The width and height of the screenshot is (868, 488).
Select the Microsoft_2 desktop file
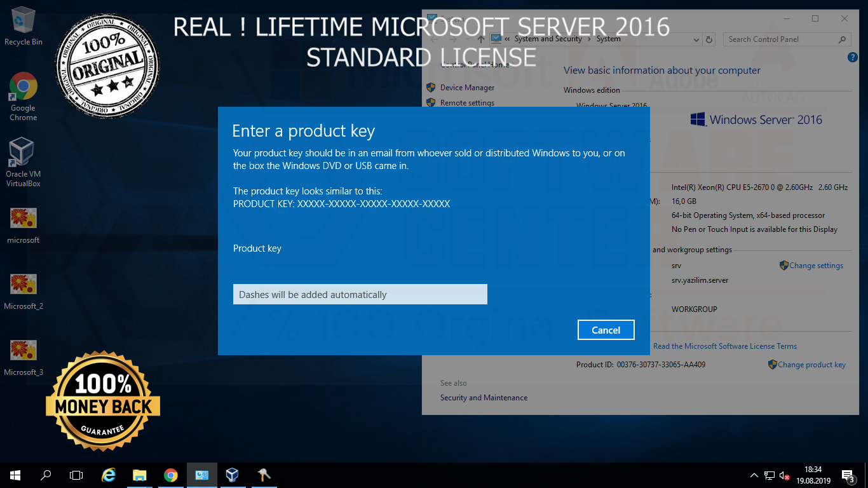click(24, 292)
